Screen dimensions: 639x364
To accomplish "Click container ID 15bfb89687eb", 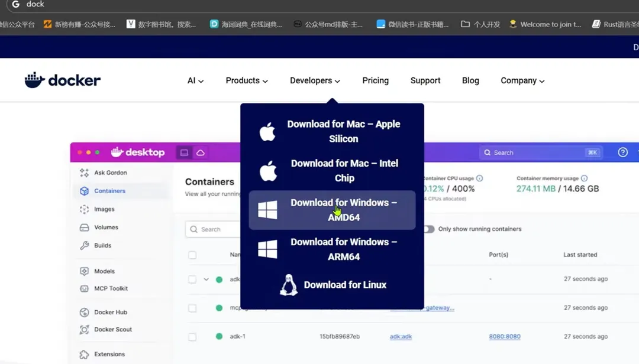I will (340, 336).
